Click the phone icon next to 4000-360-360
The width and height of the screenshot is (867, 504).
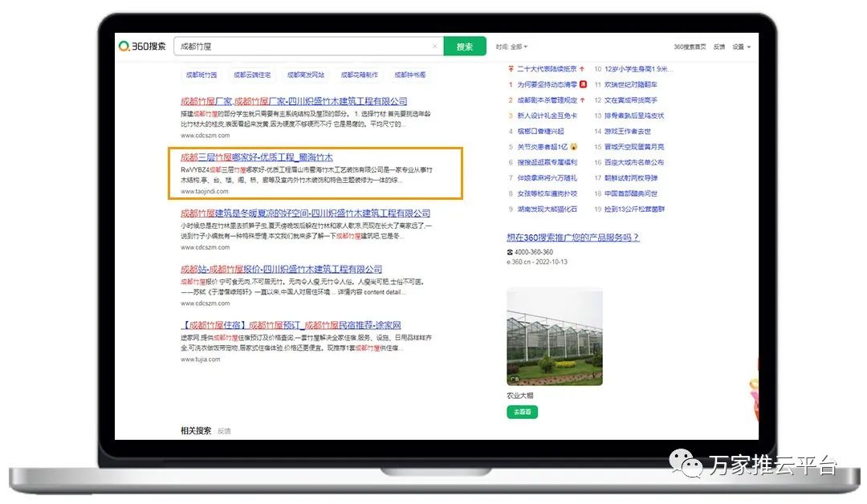(x=510, y=252)
